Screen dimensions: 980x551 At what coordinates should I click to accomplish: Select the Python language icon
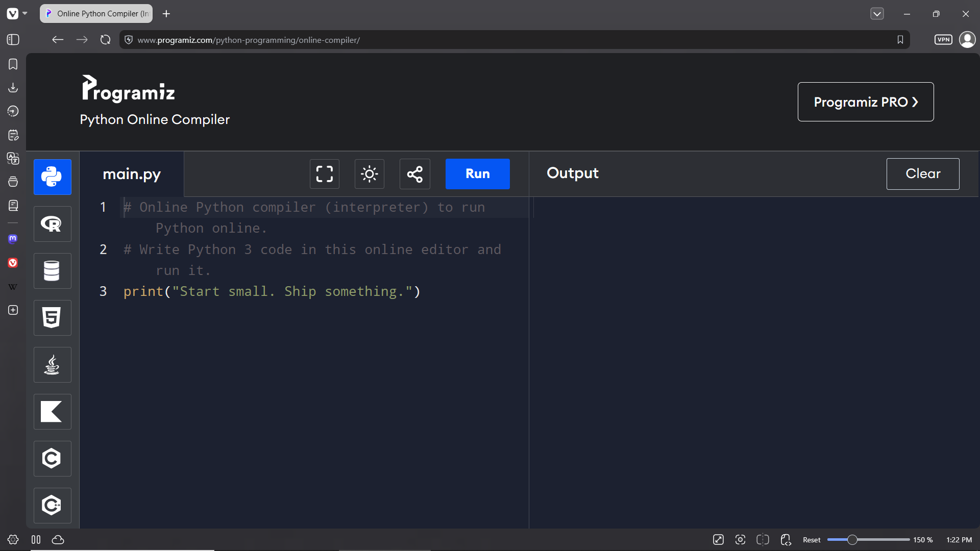pyautogui.click(x=52, y=177)
